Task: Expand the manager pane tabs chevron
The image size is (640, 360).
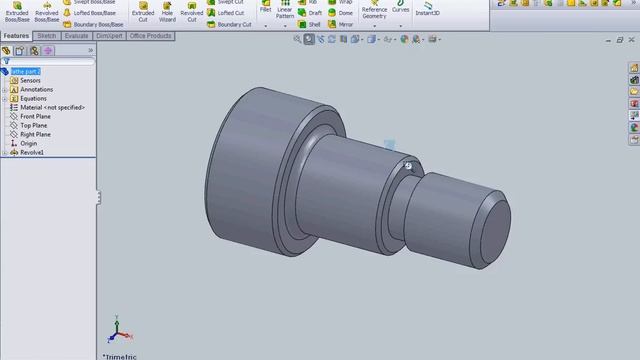Action: pos(91,50)
